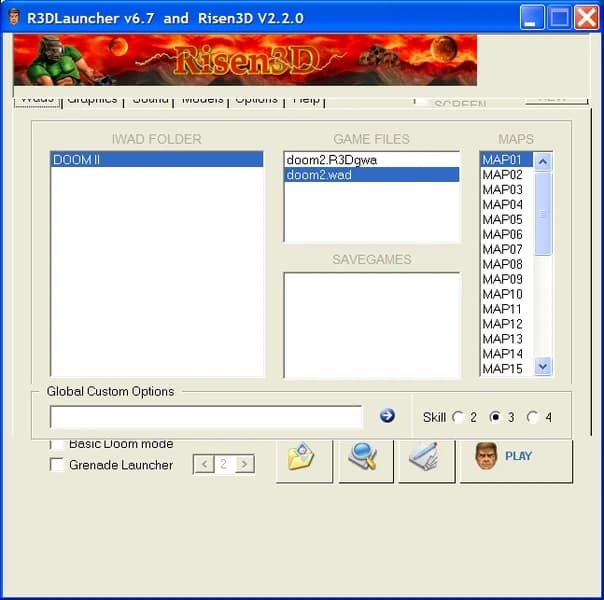Select MAP15 in the MAPS list
604x600 pixels.
(x=507, y=369)
